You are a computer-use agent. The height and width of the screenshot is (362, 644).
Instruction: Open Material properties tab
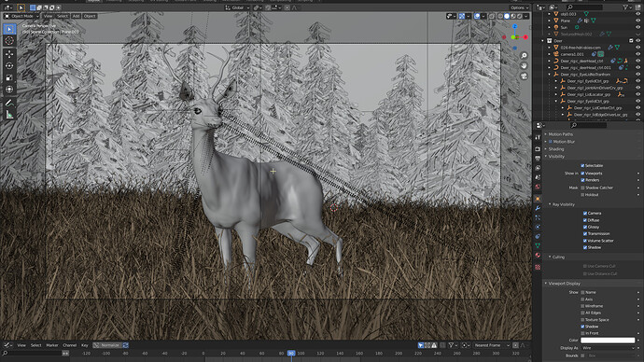(538, 256)
